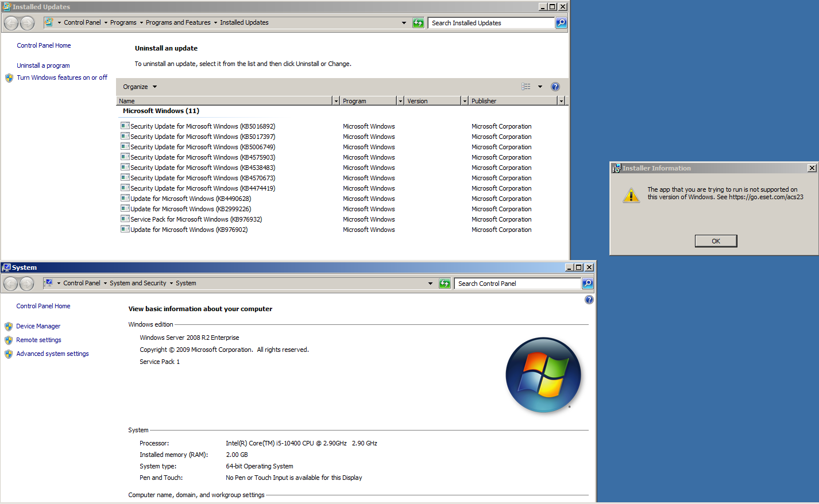Open Remote settings link

[38, 340]
